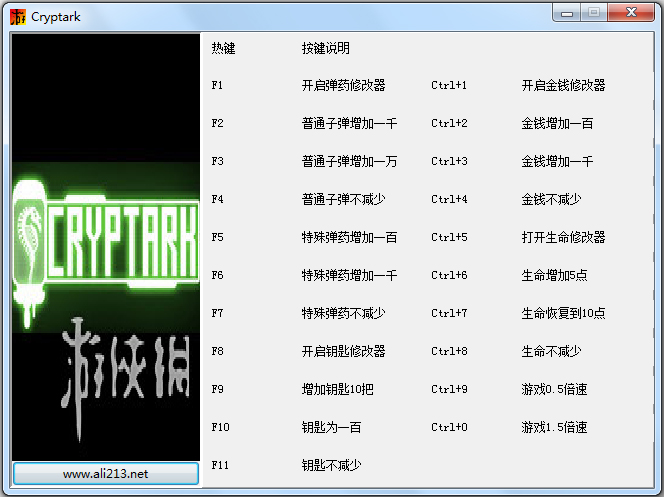Click the Ctrl+4 hotkey label
The width and height of the screenshot is (664, 497).
coord(449,199)
